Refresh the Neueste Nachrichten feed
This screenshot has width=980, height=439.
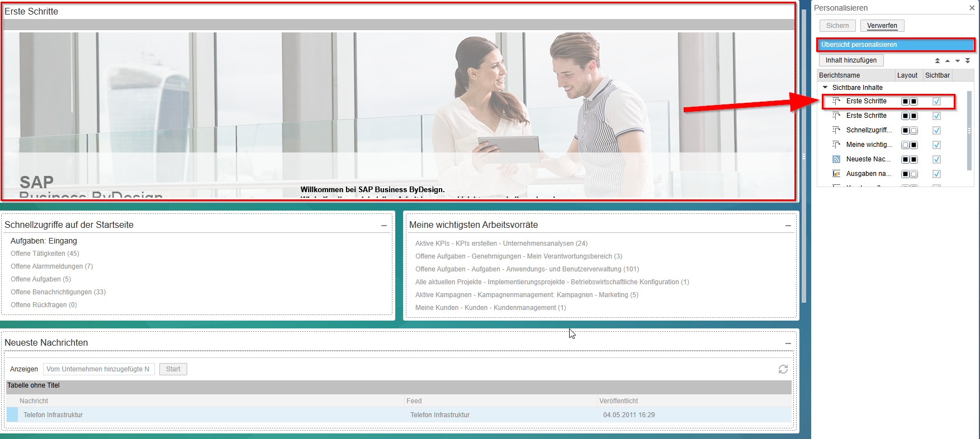coord(783,369)
